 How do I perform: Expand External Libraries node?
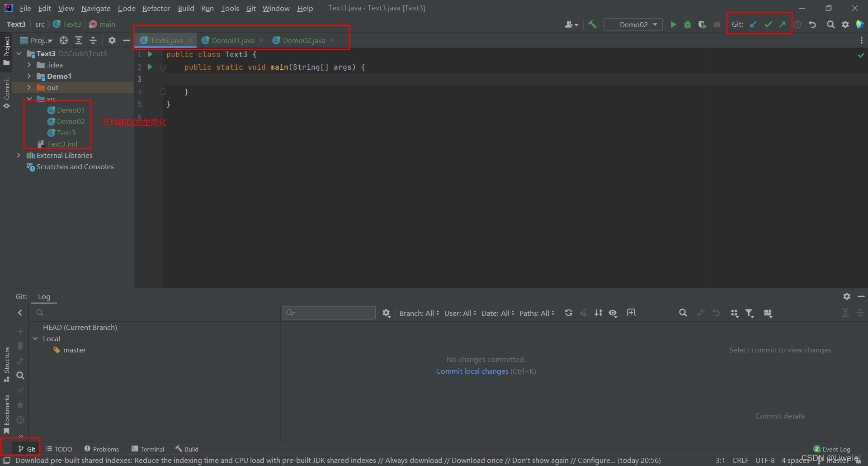pos(19,155)
